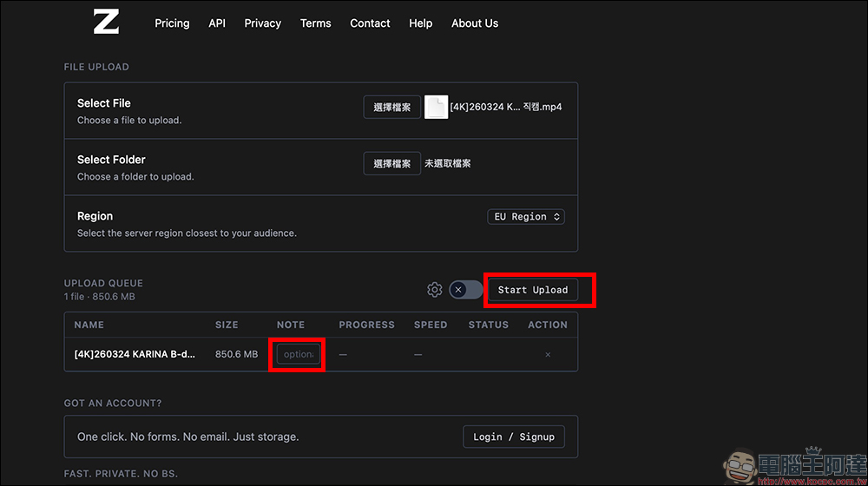Click the file name [4K]260324 KARINA B-d...
The height and width of the screenshot is (486, 868).
(135, 354)
